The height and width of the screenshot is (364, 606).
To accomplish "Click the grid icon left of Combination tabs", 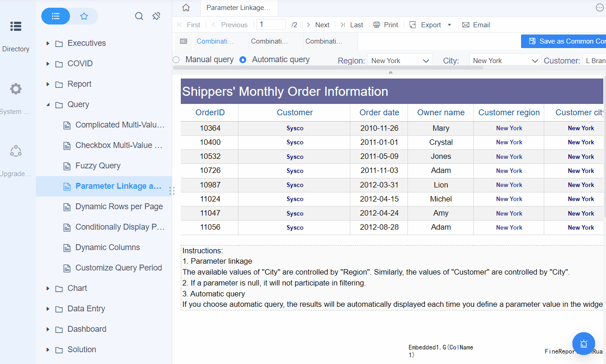I will tap(184, 41).
